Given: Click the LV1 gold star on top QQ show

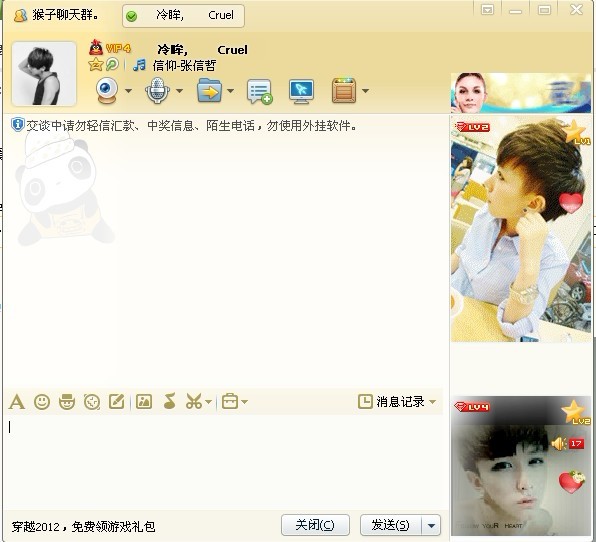Looking at the screenshot, I should [576, 133].
